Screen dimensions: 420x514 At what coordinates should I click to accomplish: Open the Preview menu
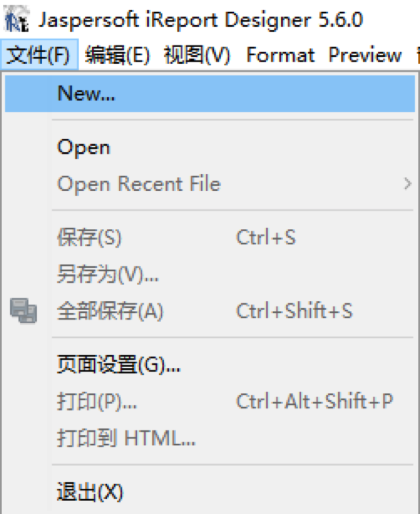pos(365,55)
